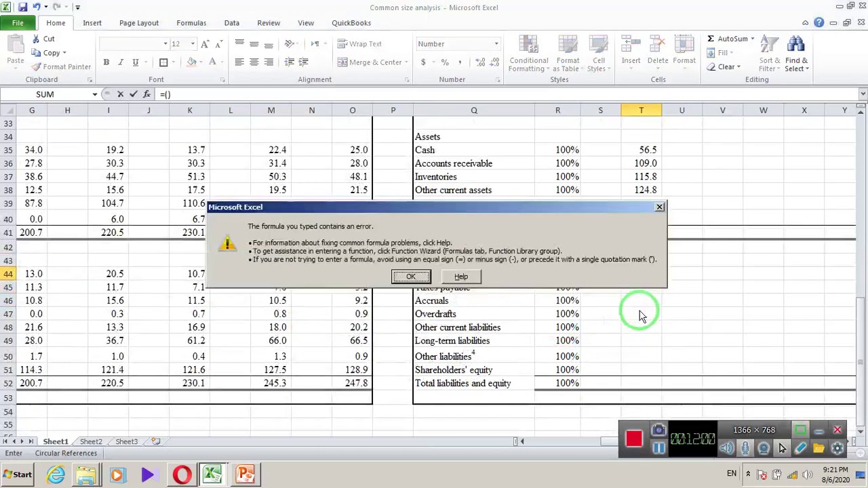
Task: Open the QuickBooks tab
Action: point(351,23)
